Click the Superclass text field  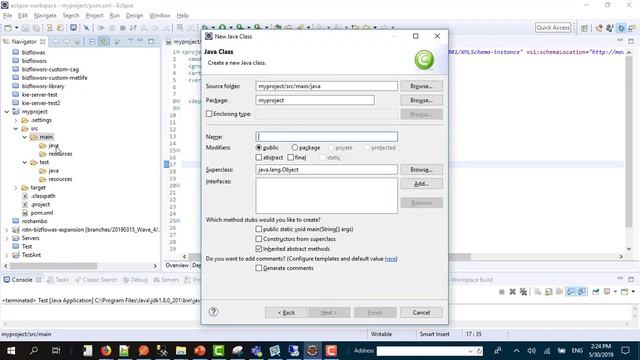pyautogui.click(x=327, y=169)
